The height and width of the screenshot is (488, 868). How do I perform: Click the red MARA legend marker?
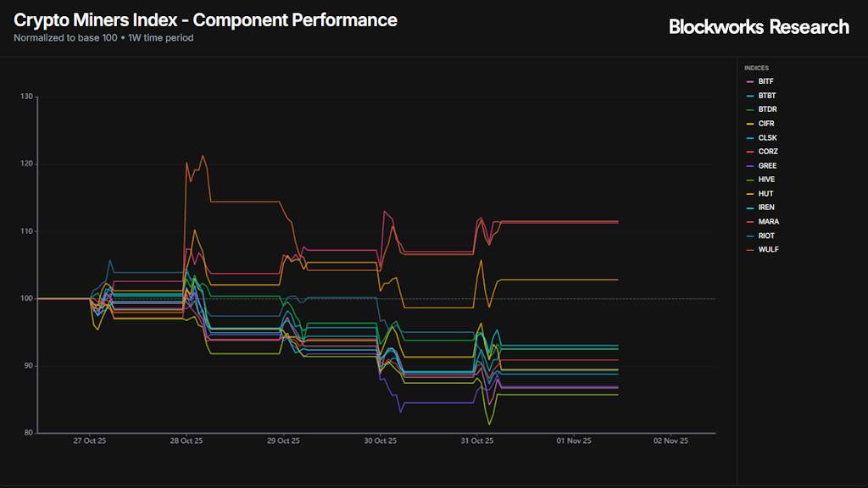click(x=750, y=222)
